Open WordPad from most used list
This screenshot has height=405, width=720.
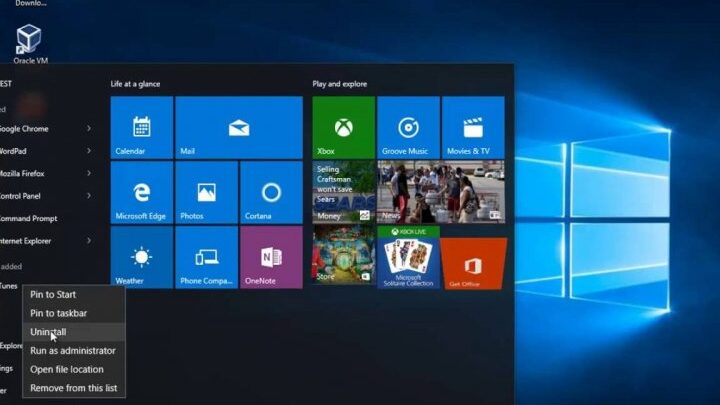pos(13,151)
